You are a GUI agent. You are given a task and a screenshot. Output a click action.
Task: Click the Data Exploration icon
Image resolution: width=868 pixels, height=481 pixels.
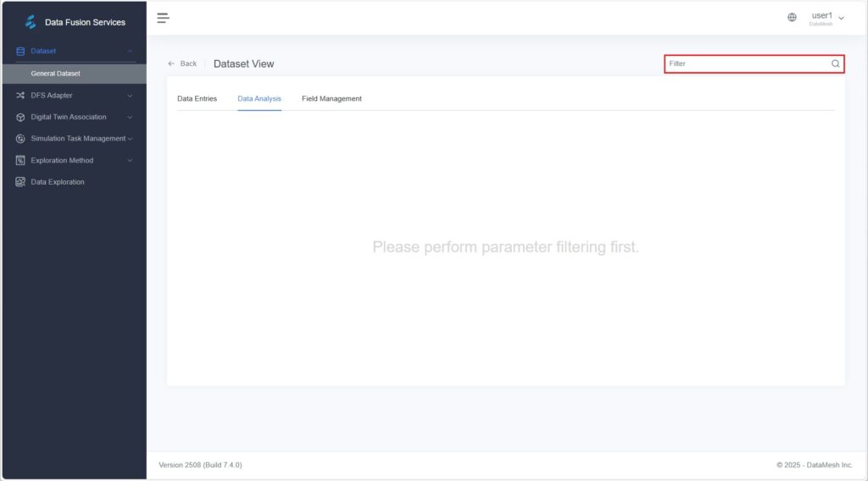(20, 182)
